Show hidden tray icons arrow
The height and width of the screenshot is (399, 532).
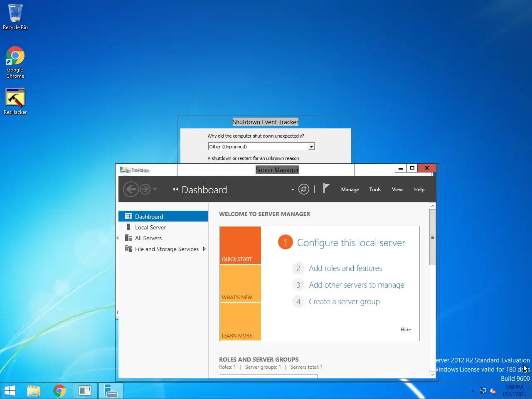tap(473, 391)
